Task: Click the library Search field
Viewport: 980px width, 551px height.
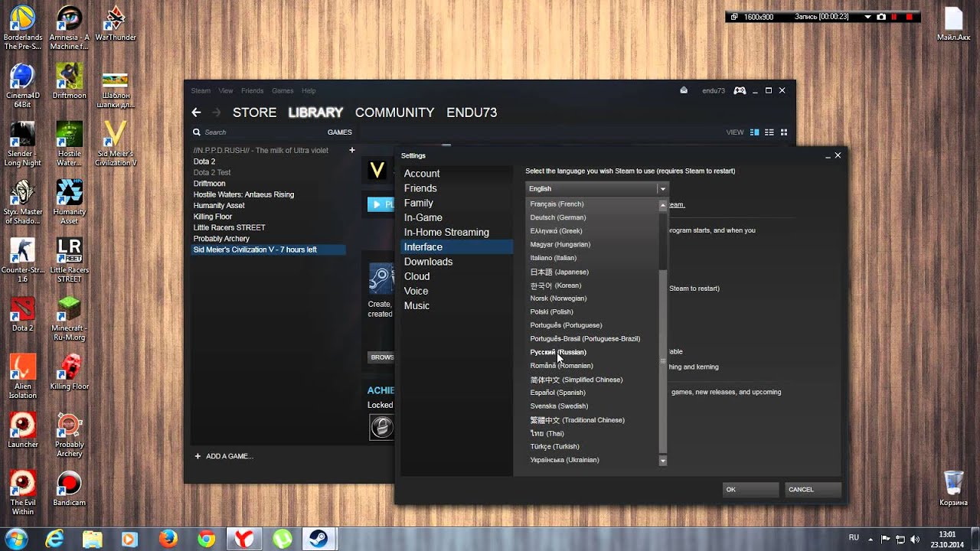Action: click(256, 132)
